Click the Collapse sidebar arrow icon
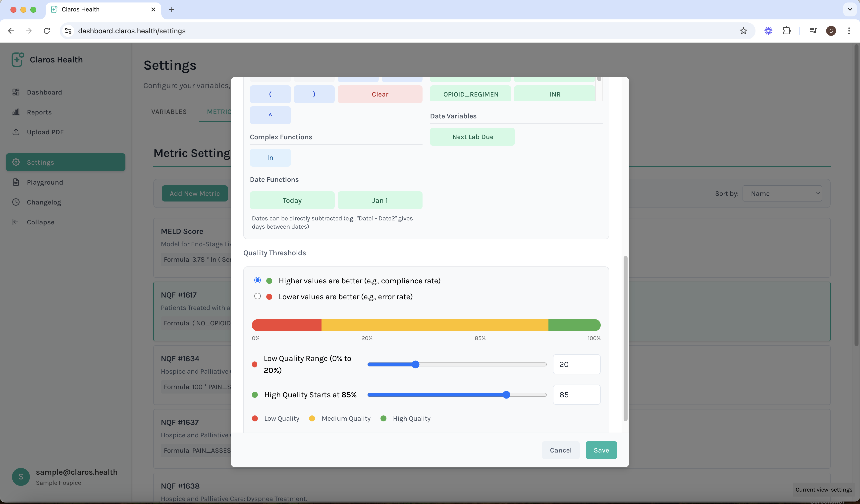This screenshot has width=860, height=504. pyautogui.click(x=16, y=222)
